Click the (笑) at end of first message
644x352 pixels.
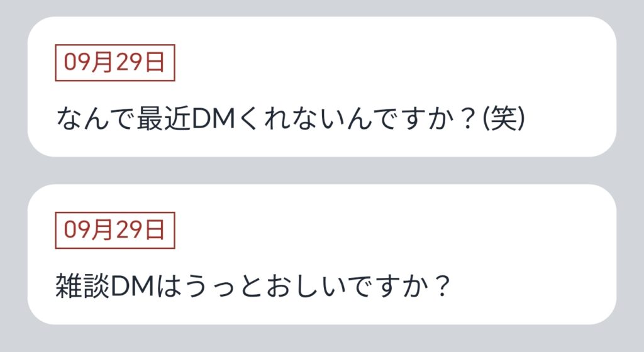504,119
